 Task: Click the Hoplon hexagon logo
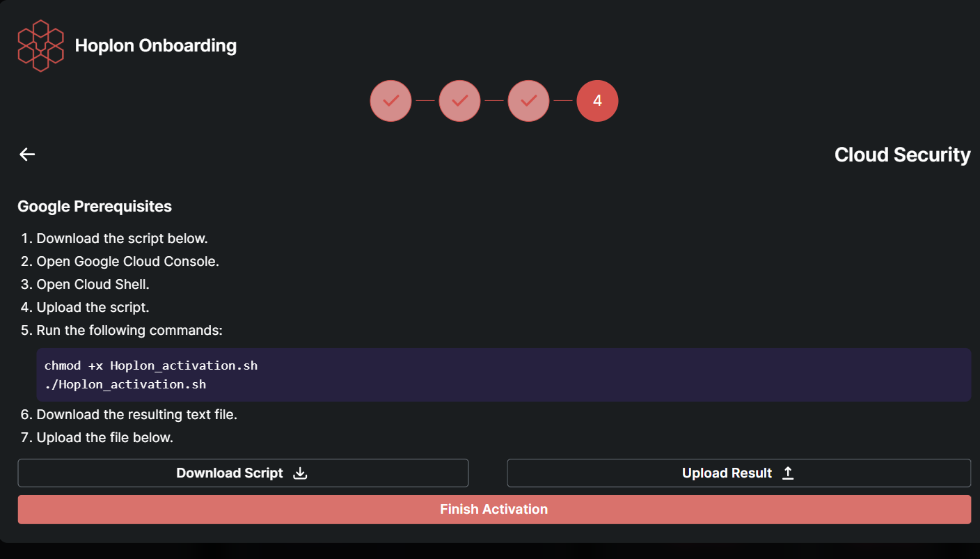coord(40,46)
